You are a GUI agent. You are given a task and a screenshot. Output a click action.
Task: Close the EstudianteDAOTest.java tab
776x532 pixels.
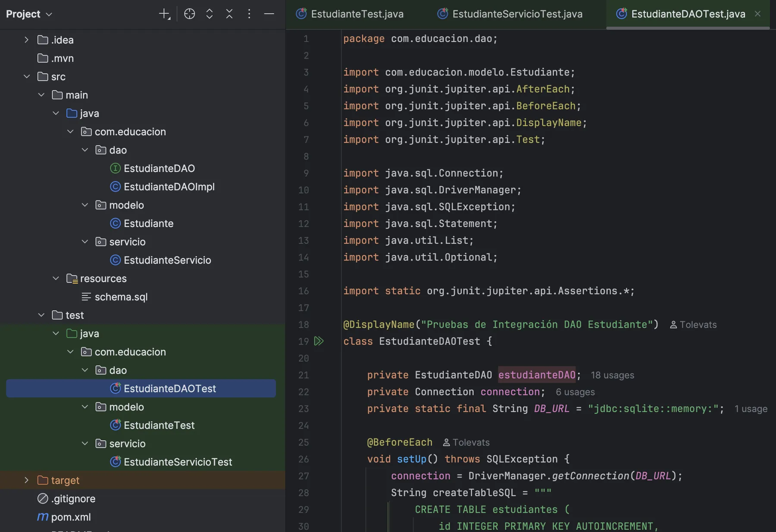[x=757, y=14]
